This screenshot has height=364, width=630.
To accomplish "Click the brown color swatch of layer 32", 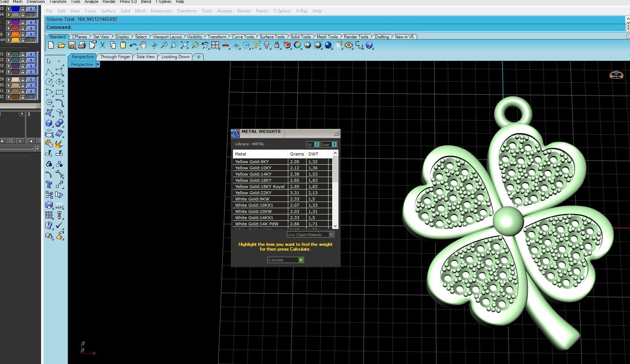I will (x=15, y=97).
